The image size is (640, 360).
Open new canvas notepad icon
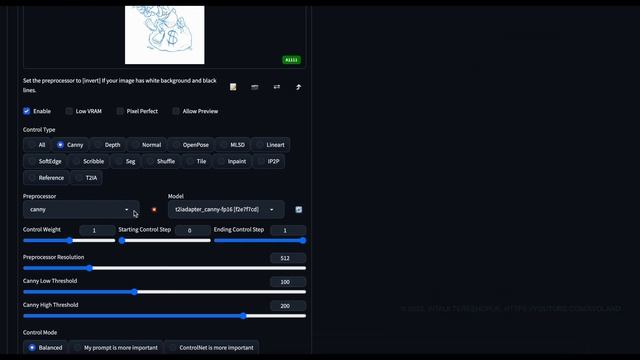233,87
